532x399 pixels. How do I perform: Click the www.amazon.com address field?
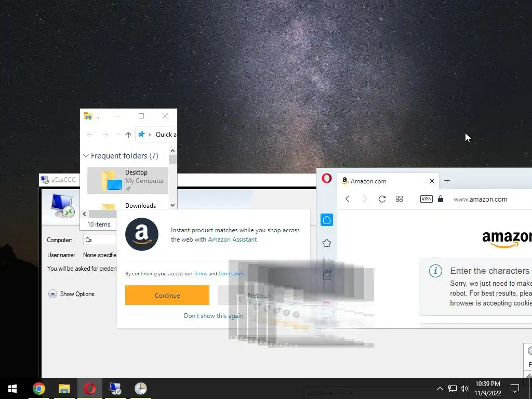click(480, 199)
